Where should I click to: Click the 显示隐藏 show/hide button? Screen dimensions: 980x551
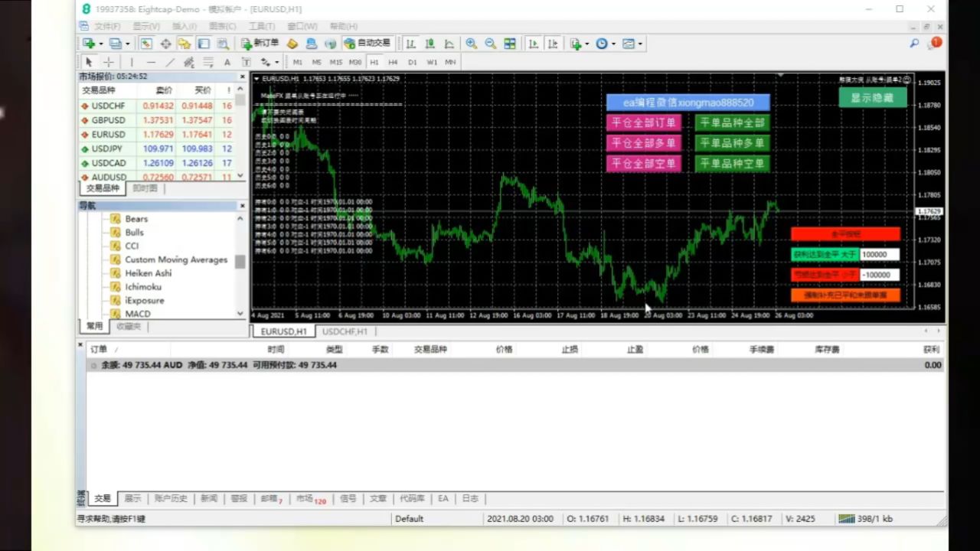(873, 97)
